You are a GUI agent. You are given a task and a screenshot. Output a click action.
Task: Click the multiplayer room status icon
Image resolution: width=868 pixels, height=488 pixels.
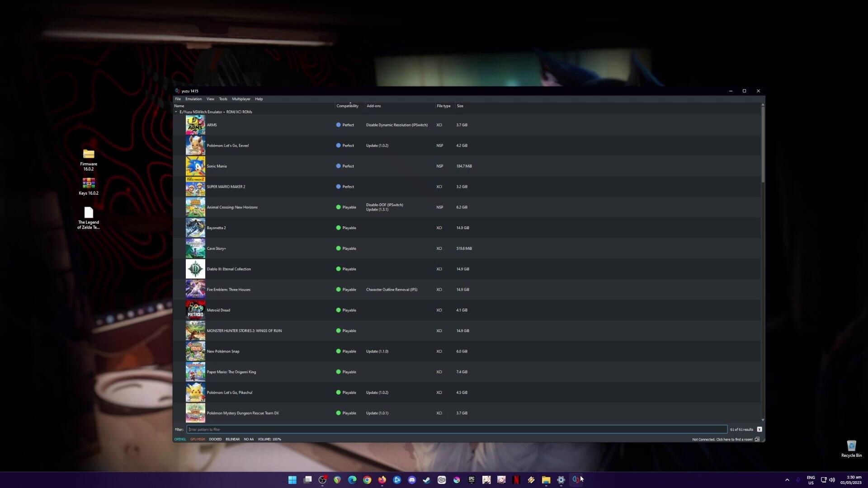point(757,439)
